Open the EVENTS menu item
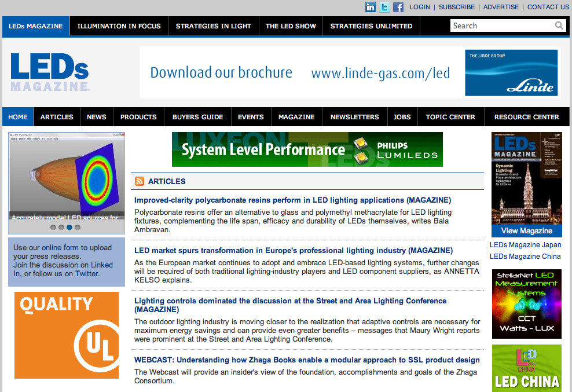 point(251,117)
